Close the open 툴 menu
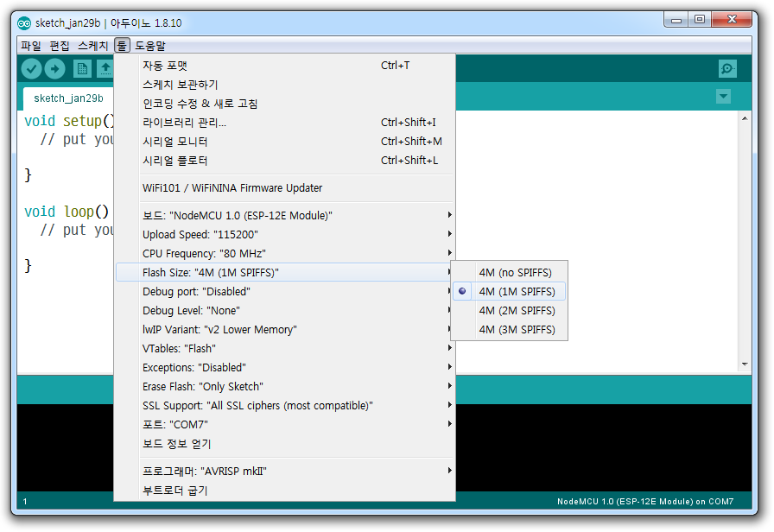Viewport: 774px width, 532px height. [x=122, y=46]
